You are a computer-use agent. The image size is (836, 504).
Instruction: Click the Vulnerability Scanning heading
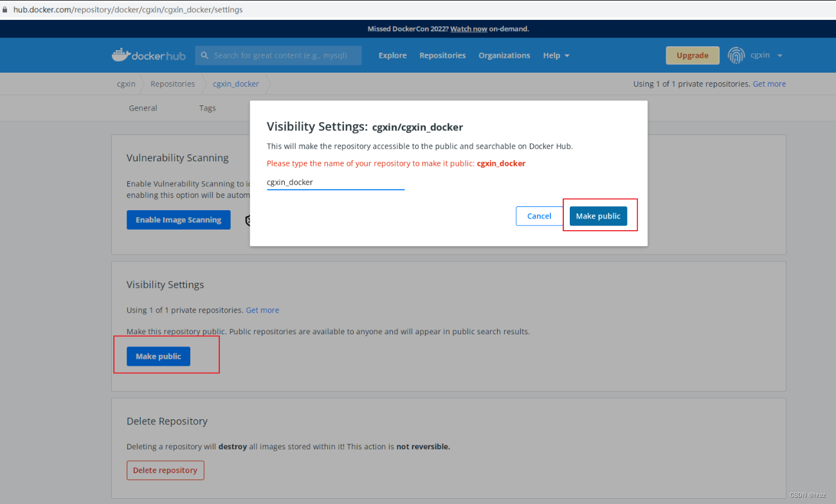point(177,157)
